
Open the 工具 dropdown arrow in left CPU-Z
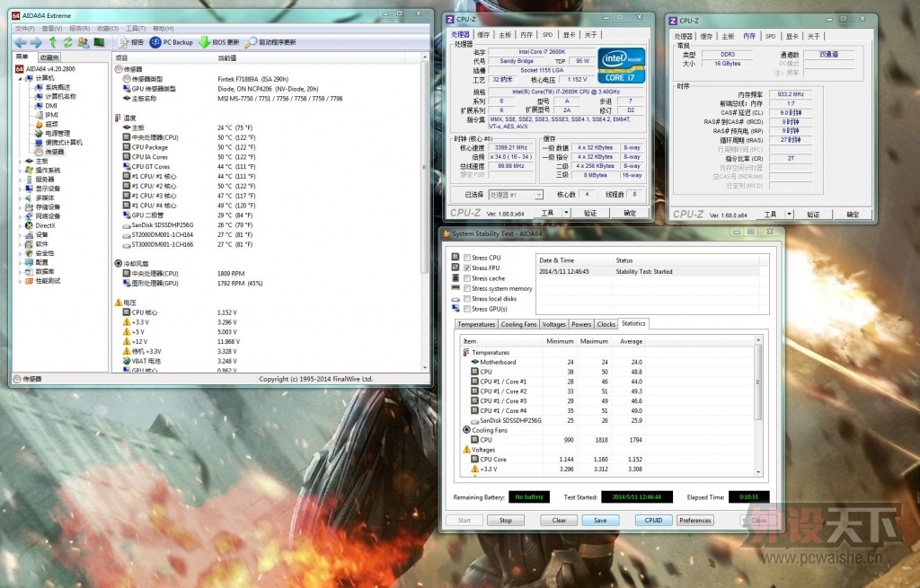[566, 213]
